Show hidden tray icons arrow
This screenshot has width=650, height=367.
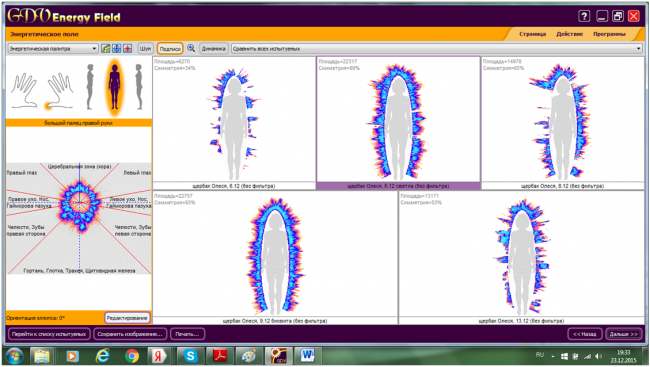click(553, 356)
